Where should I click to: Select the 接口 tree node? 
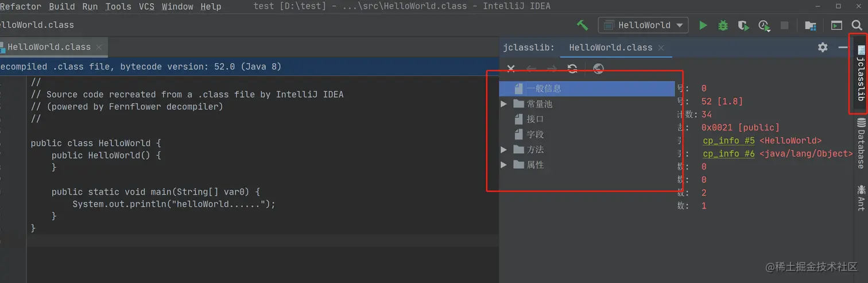click(x=534, y=119)
